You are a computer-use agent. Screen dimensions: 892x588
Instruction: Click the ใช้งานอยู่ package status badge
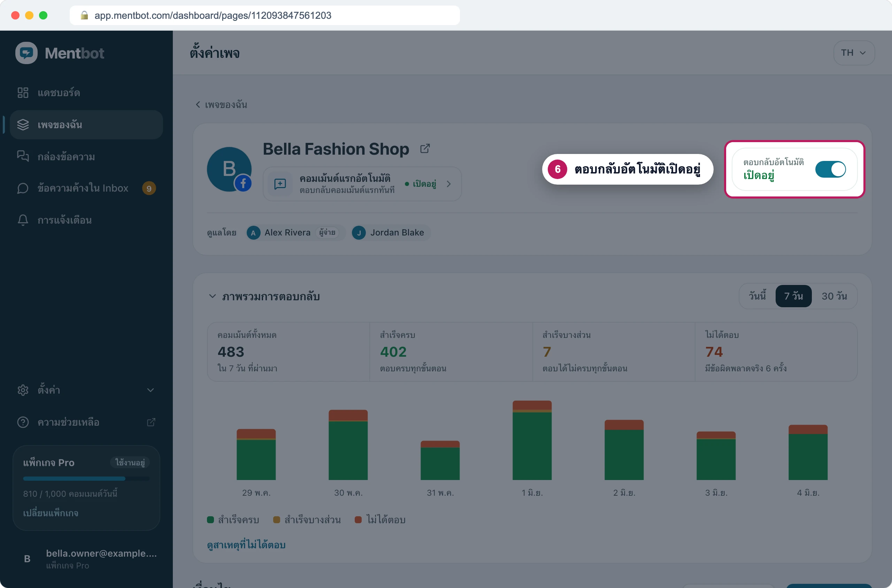130,462
